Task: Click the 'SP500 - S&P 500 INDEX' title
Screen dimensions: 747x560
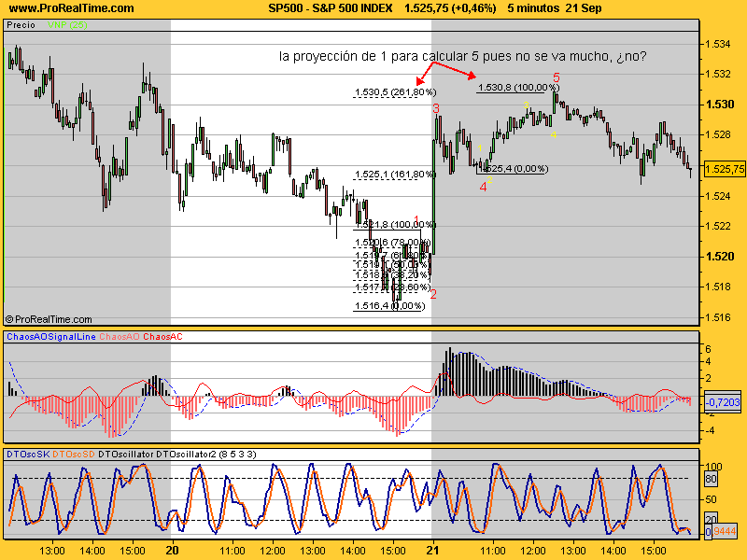Action: click(331, 8)
